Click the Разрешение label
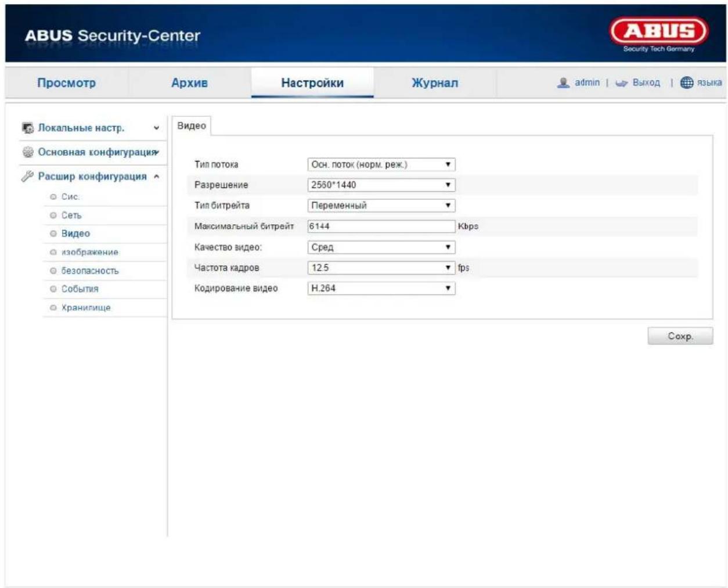This screenshot has width=728, height=588. pos(221,185)
